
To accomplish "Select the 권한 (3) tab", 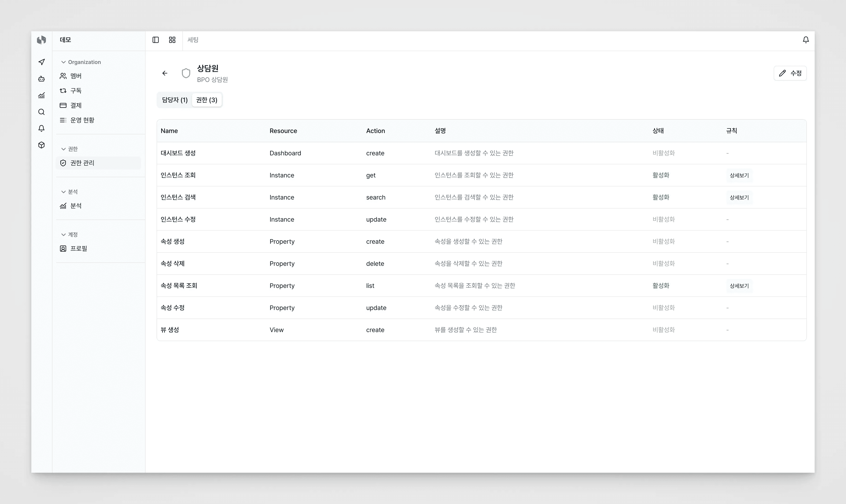I will click(x=206, y=99).
